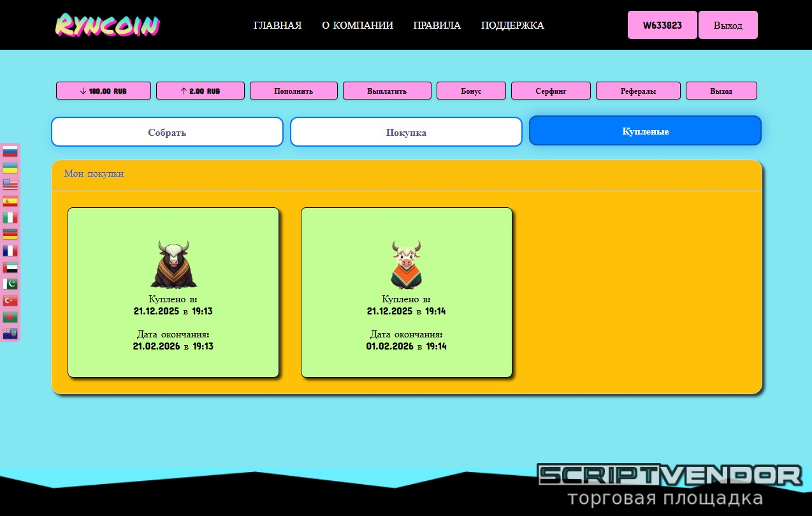The image size is (812, 516).
Task: Pick the German flag language icon
Action: pyautogui.click(x=10, y=234)
